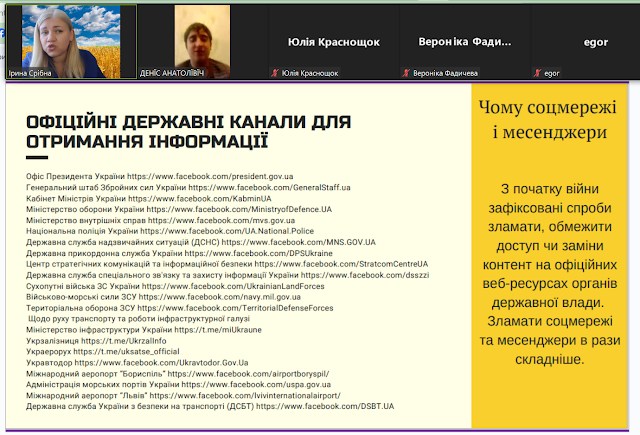
Task: Open the GeneralStaff.ua facebook link
Action: 269,187
